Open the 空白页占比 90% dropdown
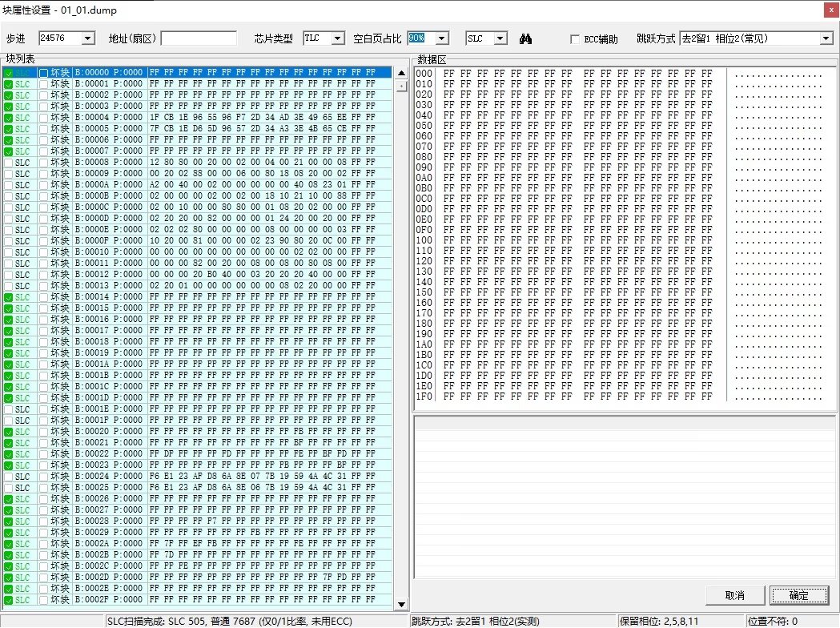 click(442, 38)
